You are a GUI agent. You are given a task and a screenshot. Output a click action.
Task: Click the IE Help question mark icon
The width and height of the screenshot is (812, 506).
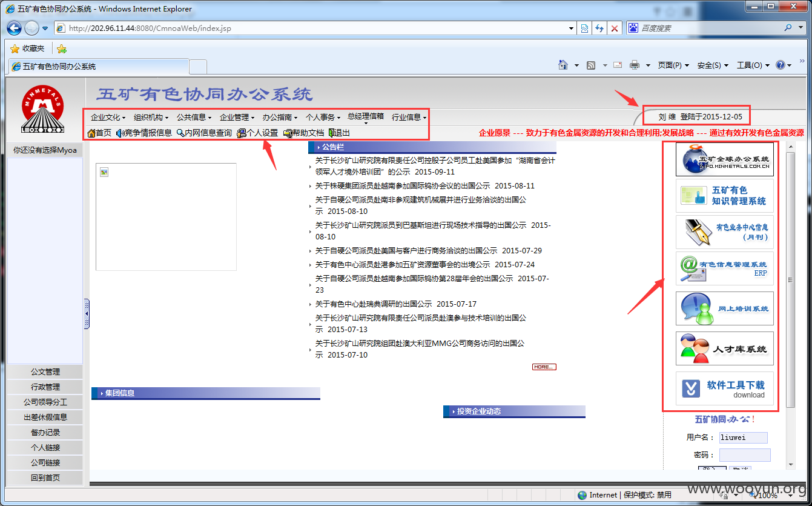coord(781,65)
